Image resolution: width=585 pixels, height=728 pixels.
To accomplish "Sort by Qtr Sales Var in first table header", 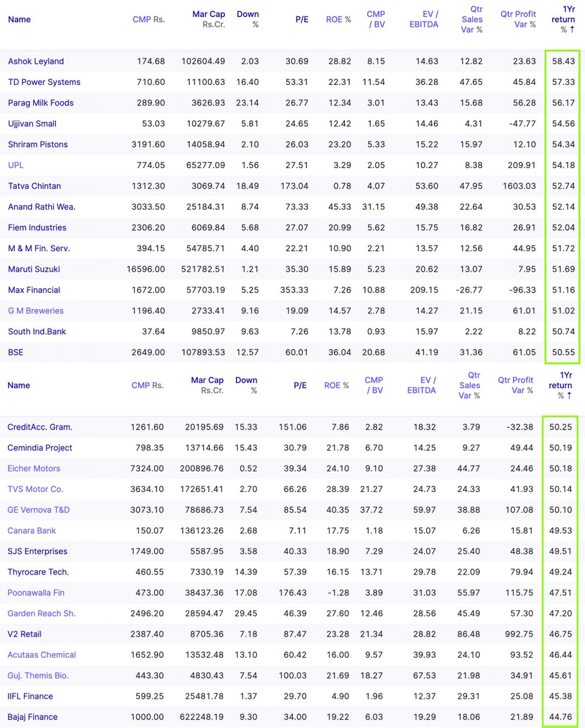I will click(x=472, y=19).
